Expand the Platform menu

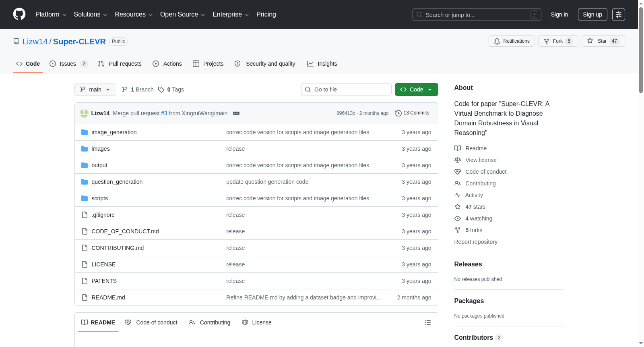tap(51, 15)
